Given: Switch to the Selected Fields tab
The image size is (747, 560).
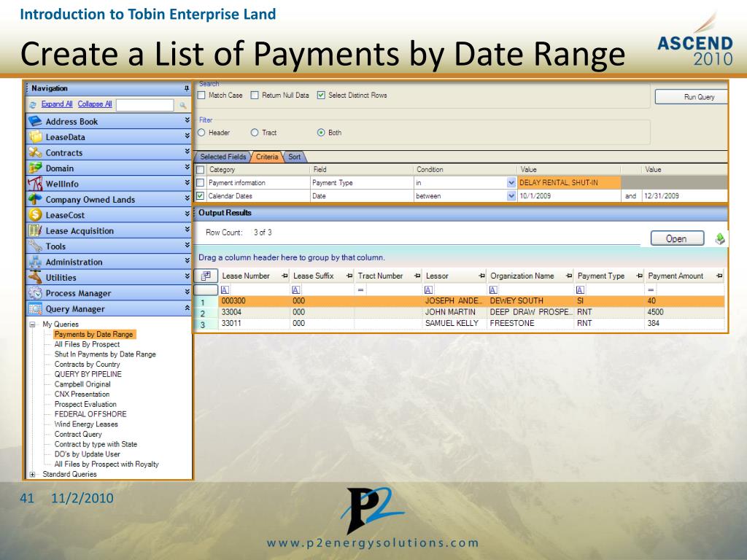Looking at the screenshot, I should point(222,157).
